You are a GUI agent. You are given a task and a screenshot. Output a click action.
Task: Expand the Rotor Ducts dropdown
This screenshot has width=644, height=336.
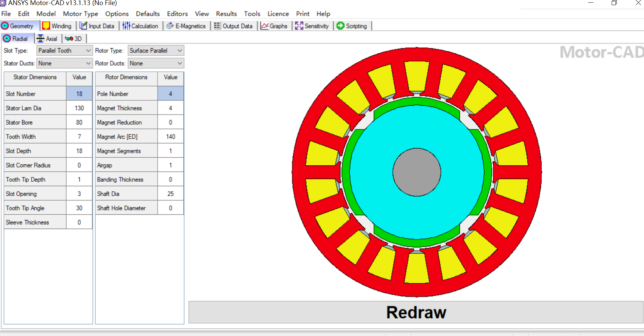click(156, 64)
